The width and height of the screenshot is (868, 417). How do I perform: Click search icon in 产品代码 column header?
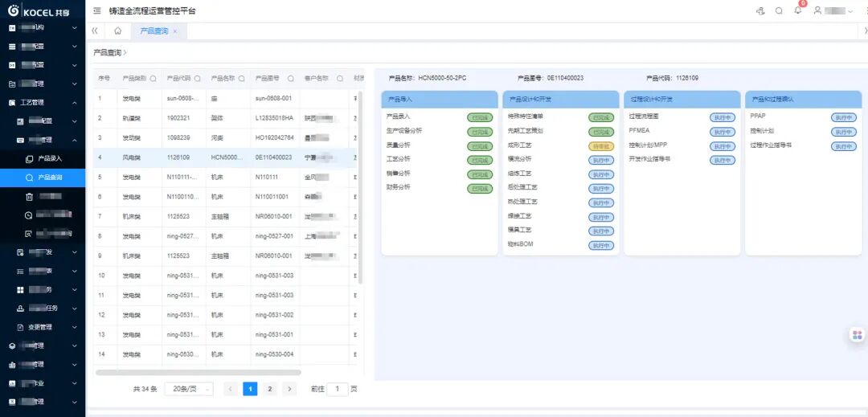(x=197, y=79)
